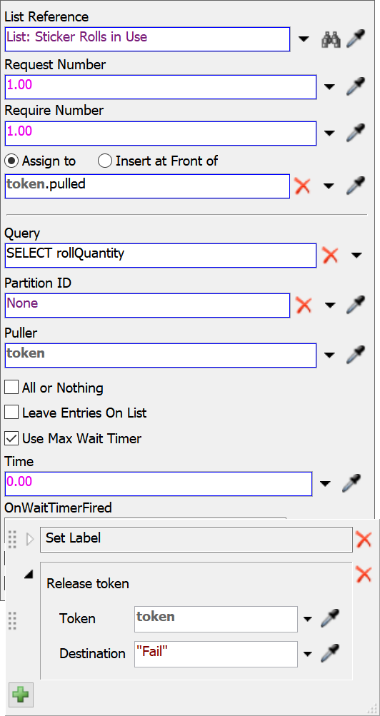This screenshot has height=716, width=380.
Task: Uncheck Use Max Wait Timer
Action: [x=11, y=439]
